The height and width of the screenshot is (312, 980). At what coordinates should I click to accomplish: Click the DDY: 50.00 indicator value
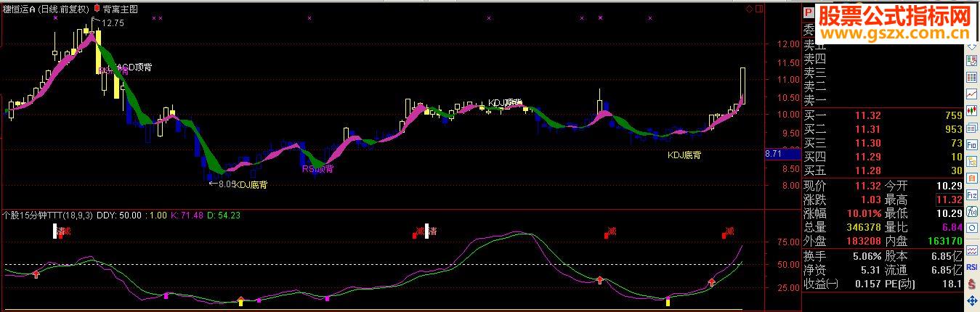[119, 215]
